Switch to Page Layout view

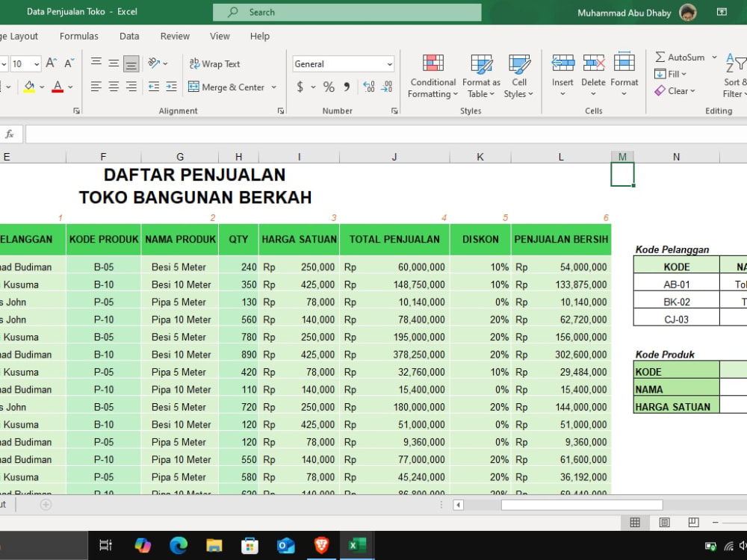[664, 523]
